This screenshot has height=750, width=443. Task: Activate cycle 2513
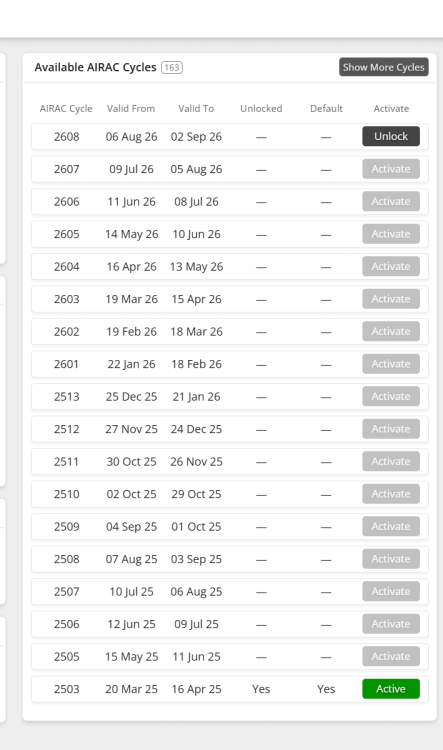[x=391, y=397]
